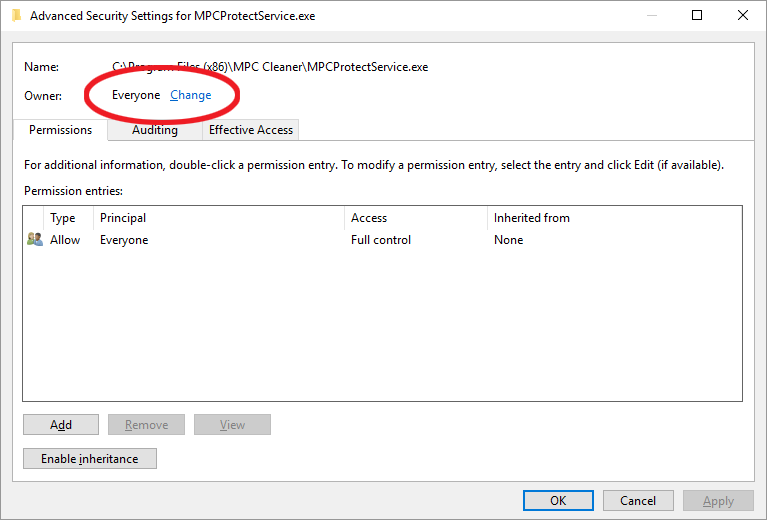Click Enable inheritance button
The height and width of the screenshot is (520, 767).
(90, 458)
